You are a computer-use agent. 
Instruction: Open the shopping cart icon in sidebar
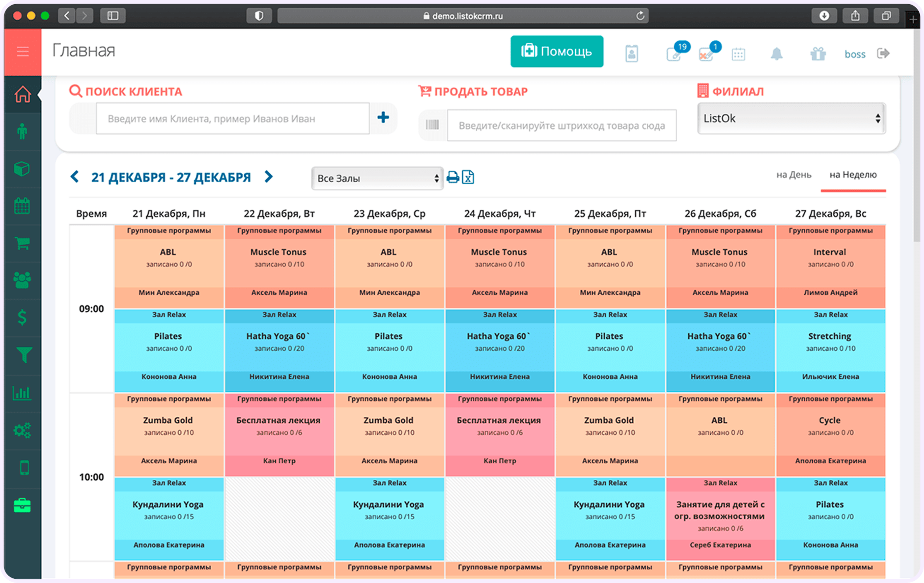click(22, 243)
